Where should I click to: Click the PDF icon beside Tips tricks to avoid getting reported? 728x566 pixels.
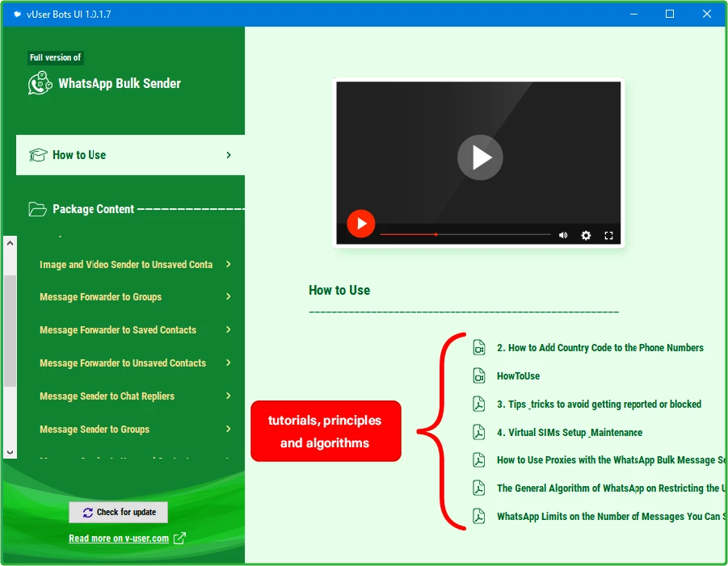click(478, 404)
